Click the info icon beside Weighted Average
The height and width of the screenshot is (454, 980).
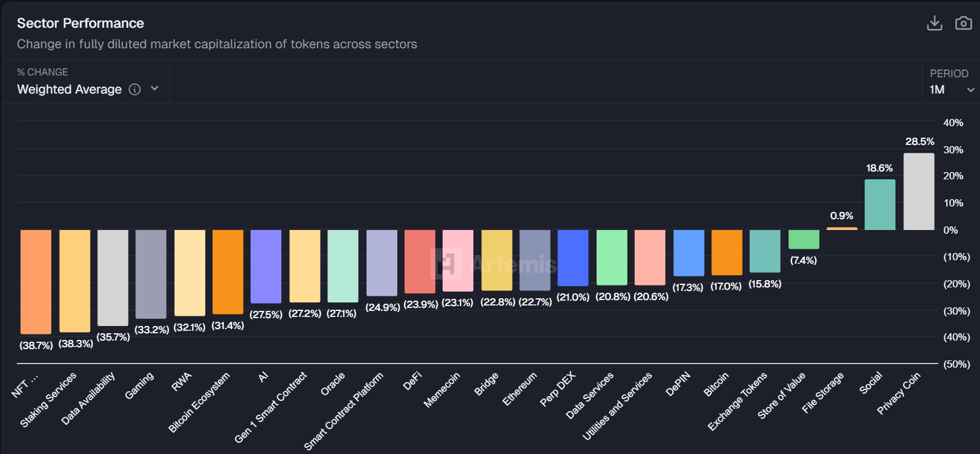click(x=134, y=89)
